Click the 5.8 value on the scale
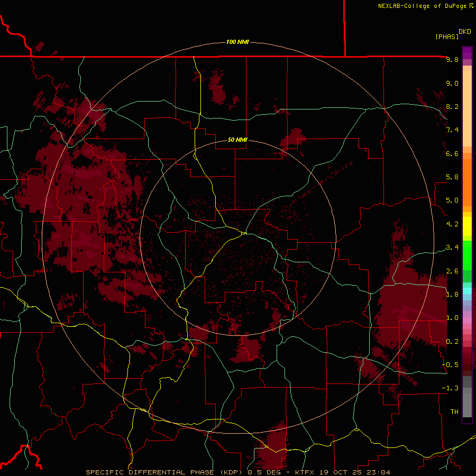The height and width of the screenshot is (476, 476). [452, 177]
